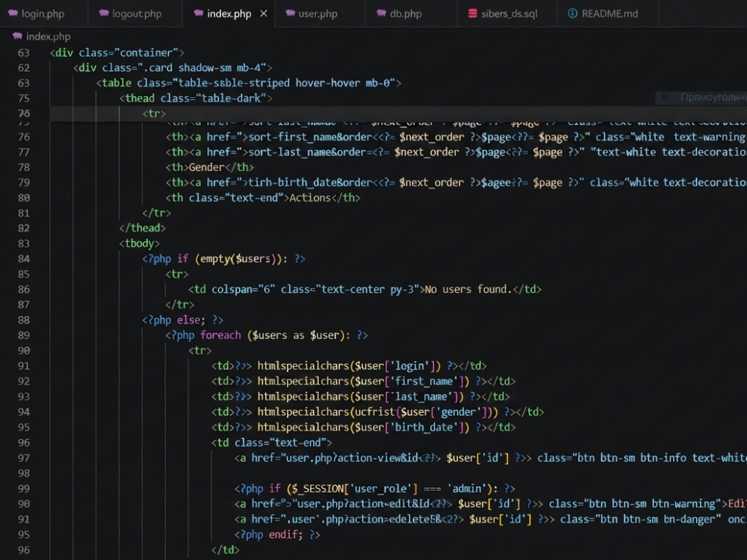Image resolution: width=747 pixels, height=560 pixels.
Task: Place cursor on 'container' div line
Action: [117, 52]
